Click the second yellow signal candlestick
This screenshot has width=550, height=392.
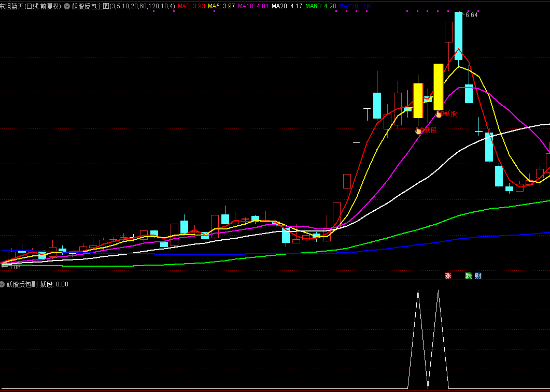[x=438, y=86]
